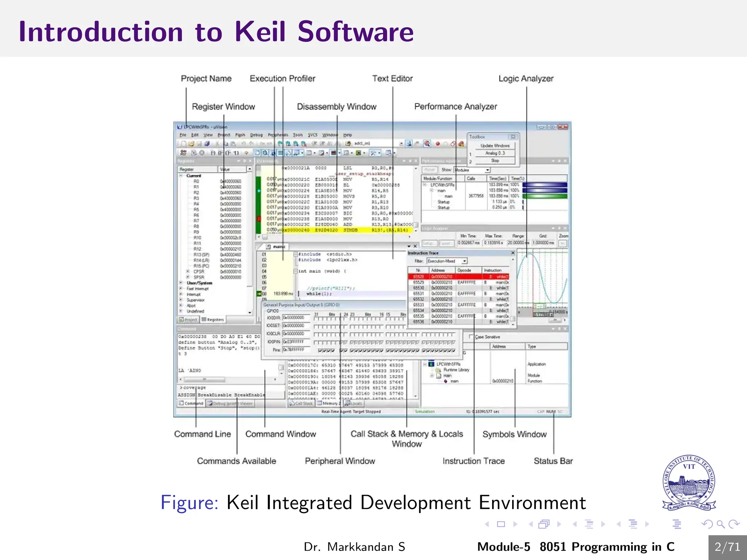
Task: Collapse the Current register group
Action: [x=181, y=175]
